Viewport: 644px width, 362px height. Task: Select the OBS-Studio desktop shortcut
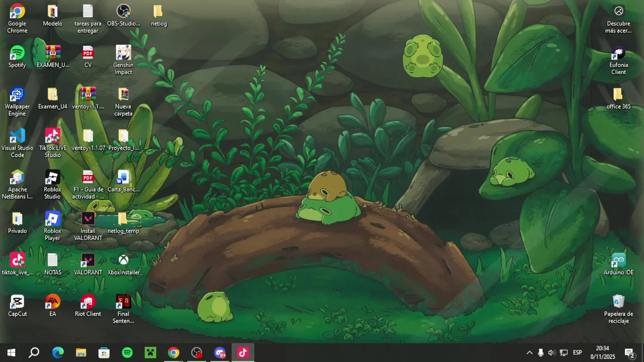point(123,15)
